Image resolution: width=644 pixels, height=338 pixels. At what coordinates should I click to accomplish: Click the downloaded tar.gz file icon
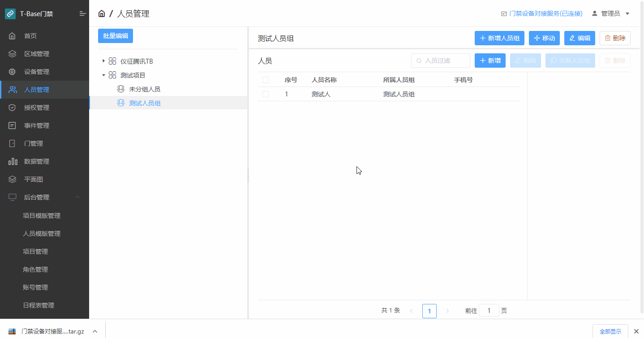coord(13,331)
